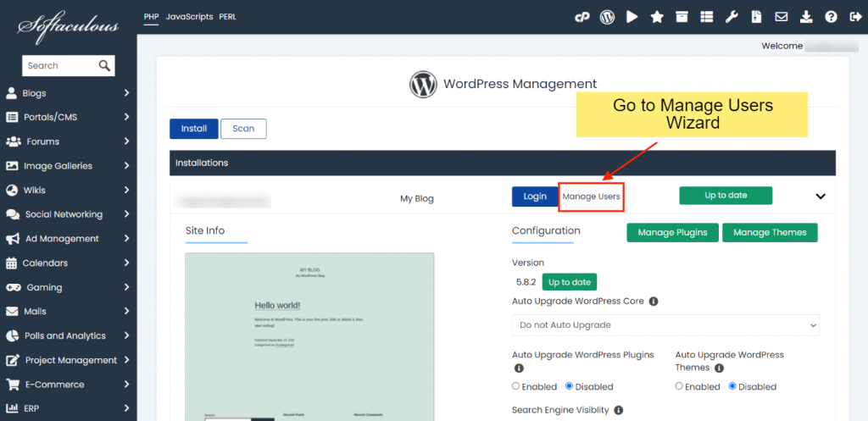Click the Install button
This screenshot has width=868, height=421.
[194, 129]
